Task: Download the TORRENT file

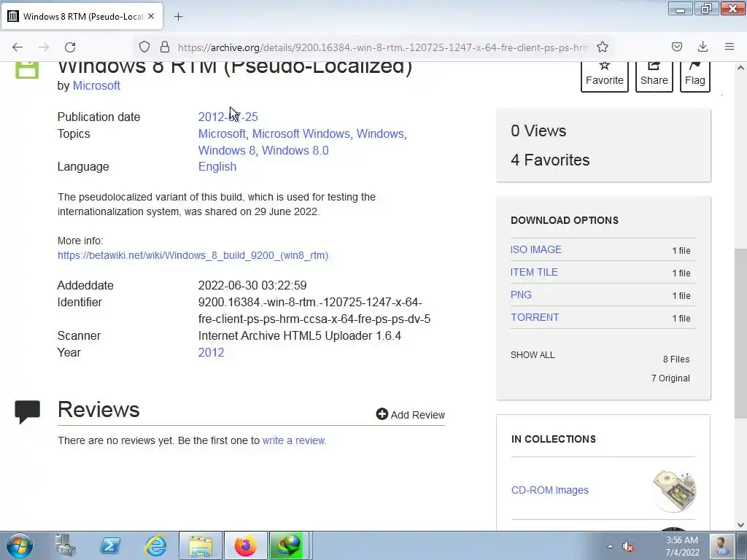Action: pyautogui.click(x=535, y=318)
